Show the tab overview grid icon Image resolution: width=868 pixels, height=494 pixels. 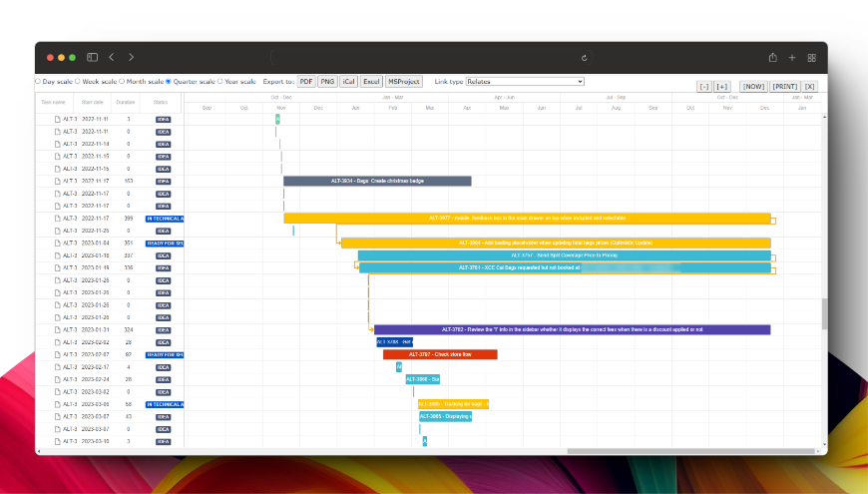(x=811, y=58)
